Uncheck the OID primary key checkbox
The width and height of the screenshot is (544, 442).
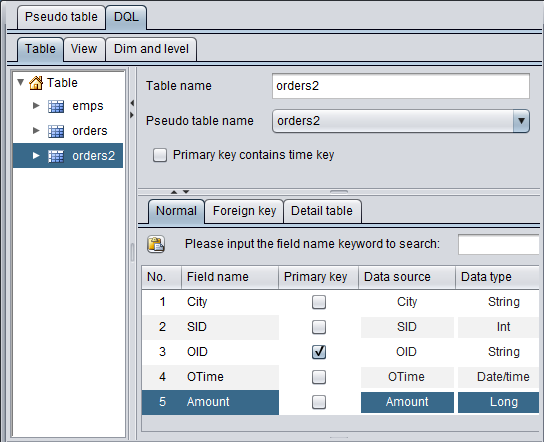(319, 352)
